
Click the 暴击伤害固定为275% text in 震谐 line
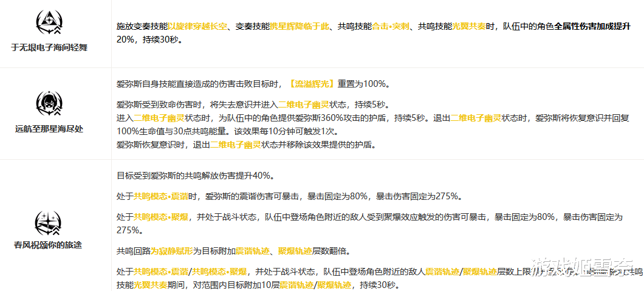point(419,196)
